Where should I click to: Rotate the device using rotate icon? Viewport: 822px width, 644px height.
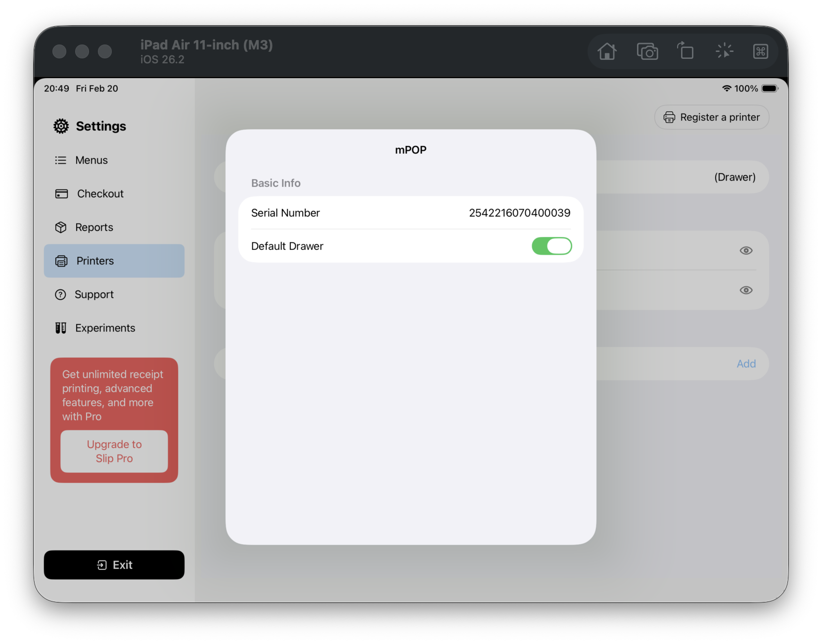pos(685,51)
